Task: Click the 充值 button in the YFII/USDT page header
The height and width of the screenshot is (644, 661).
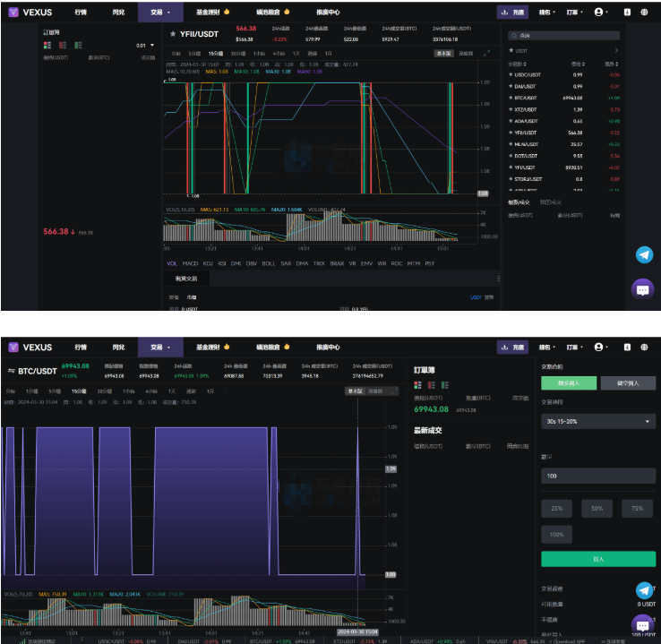Action: pyautogui.click(x=513, y=13)
